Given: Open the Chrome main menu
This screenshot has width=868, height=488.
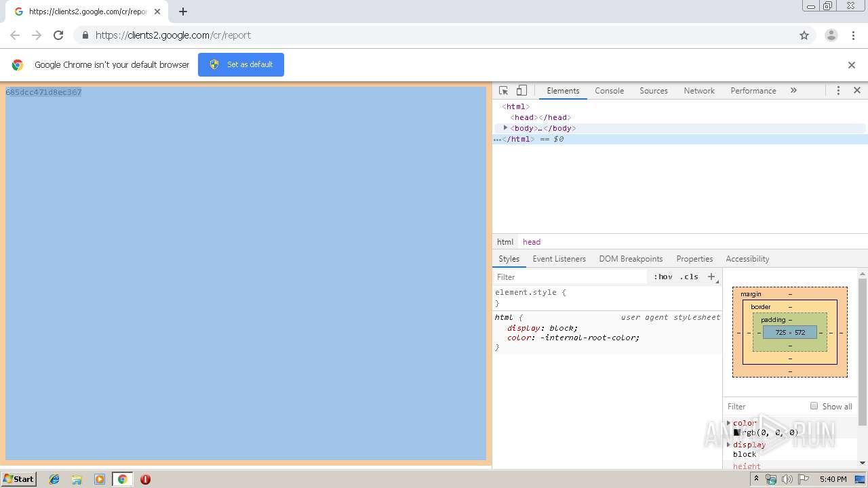Looking at the screenshot, I should tap(853, 35).
